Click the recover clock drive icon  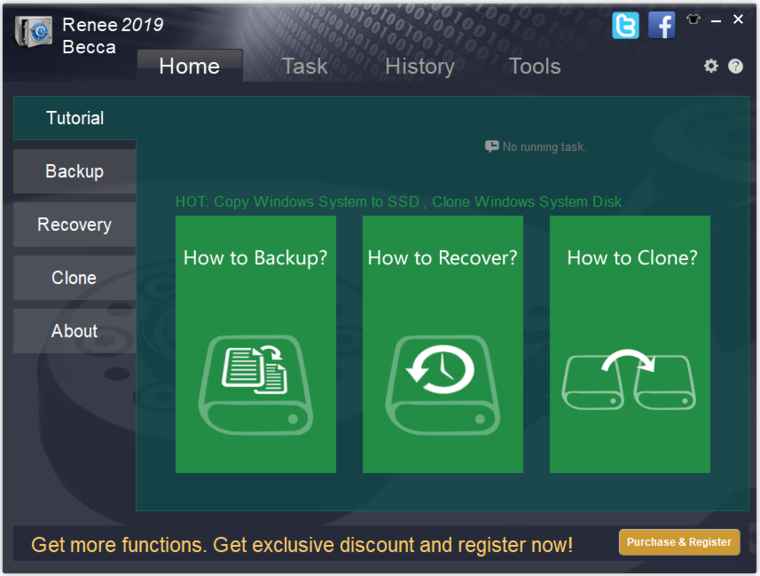click(x=443, y=384)
